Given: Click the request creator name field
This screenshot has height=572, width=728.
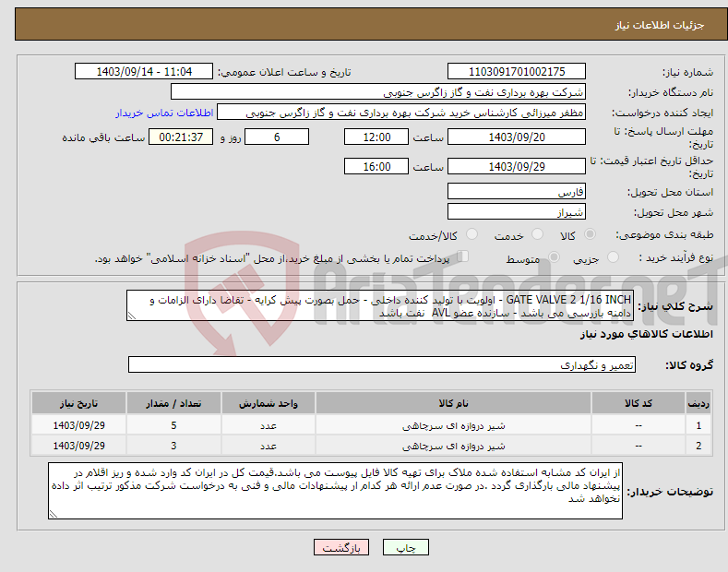Looking at the screenshot, I should click(401, 113).
